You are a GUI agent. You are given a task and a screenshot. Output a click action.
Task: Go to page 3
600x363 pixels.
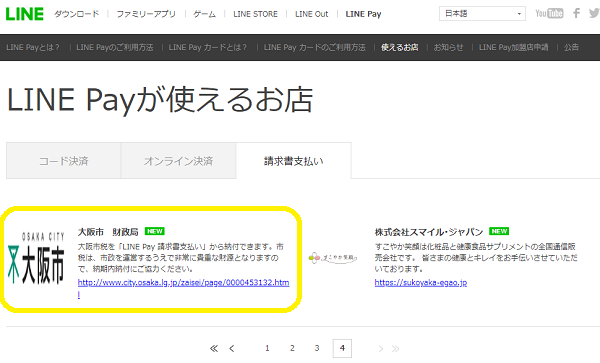tap(317, 348)
